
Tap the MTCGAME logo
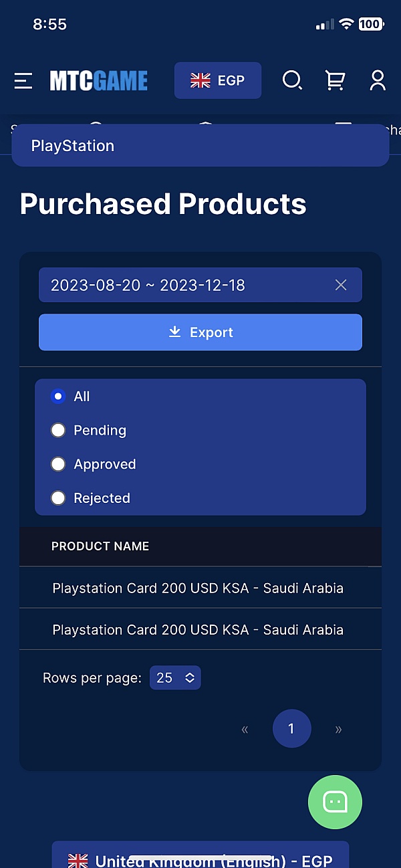tap(99, 81)
